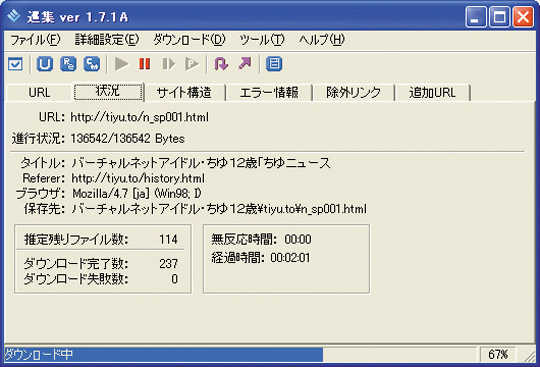Open the 除外リンク tab
The height and width of the screenshot is (367, 540).
coord(353,93)
